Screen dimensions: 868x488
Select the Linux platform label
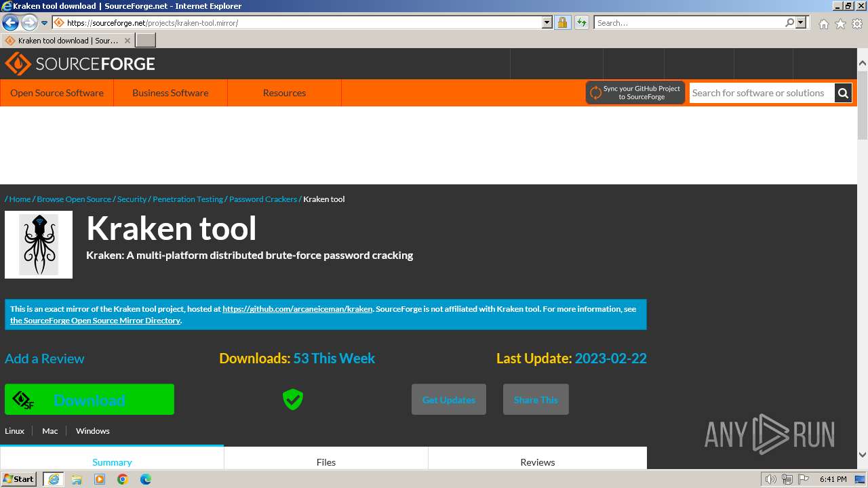[x=14, y=431]
